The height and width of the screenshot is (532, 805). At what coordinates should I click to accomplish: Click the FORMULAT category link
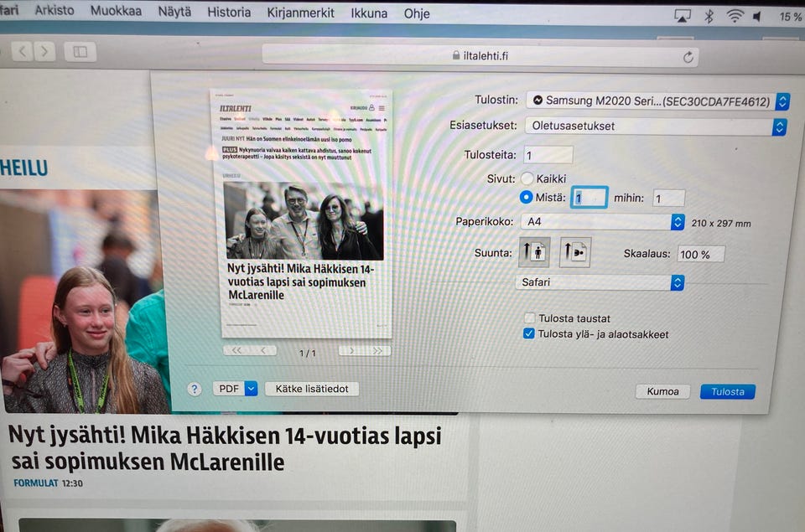pos(35,483)
